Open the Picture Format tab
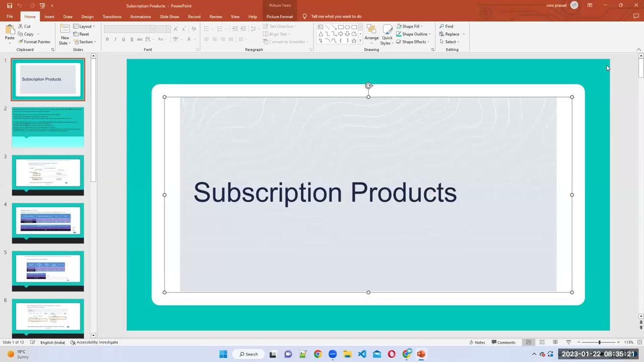This screenshot has width=644, height=362. click(279, 17)
